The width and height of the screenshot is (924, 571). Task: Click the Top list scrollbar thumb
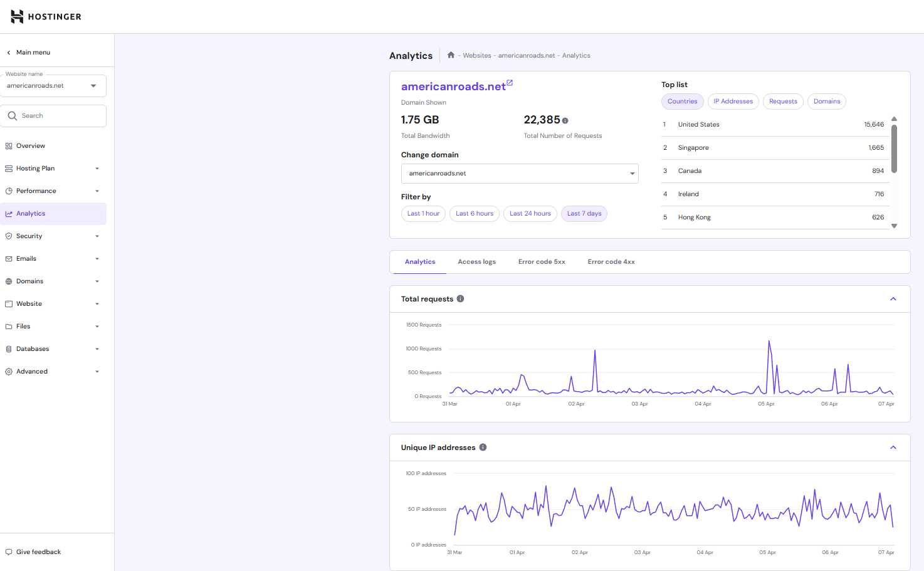point(895,149)
